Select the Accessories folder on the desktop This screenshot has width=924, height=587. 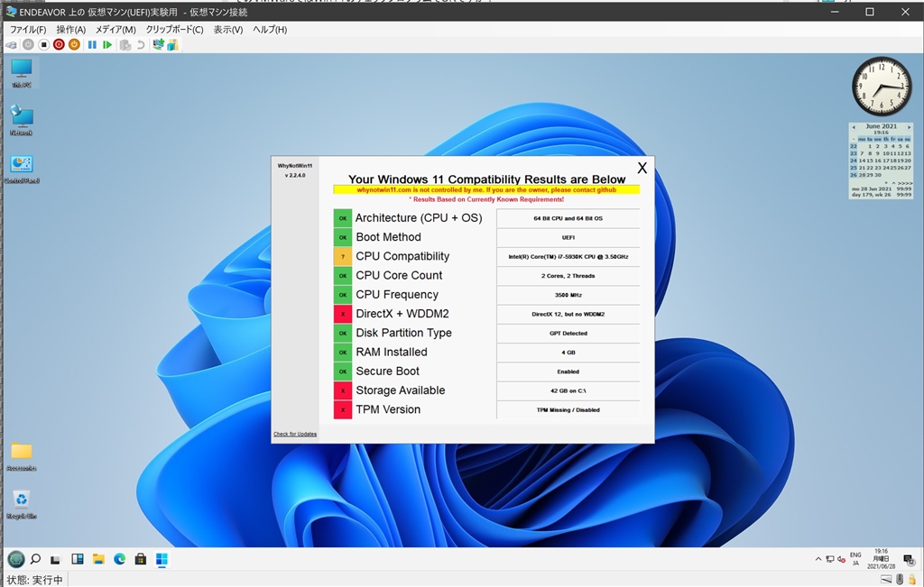click(x=22, y=456)
